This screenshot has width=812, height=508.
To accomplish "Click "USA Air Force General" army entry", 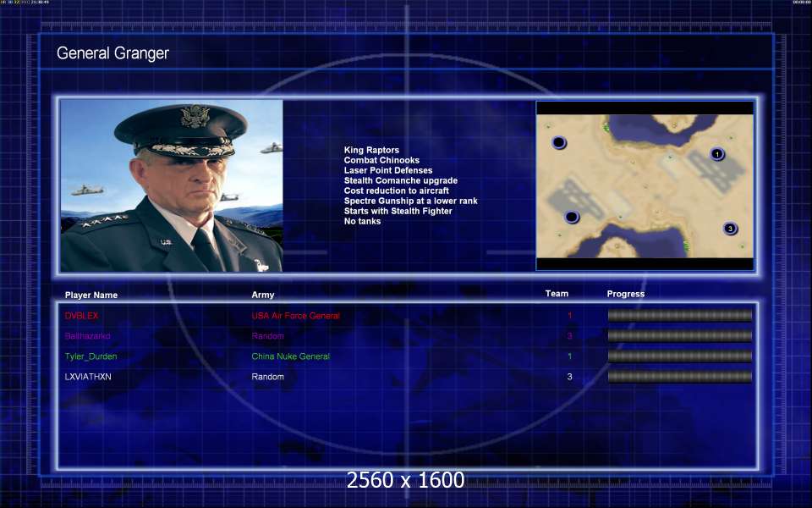I will coord(296,316).
